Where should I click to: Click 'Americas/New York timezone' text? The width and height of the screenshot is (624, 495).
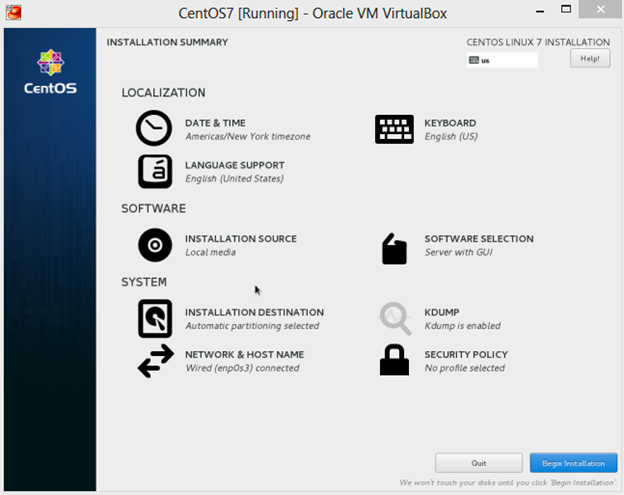pyautogui.click(x=248, y=136)
